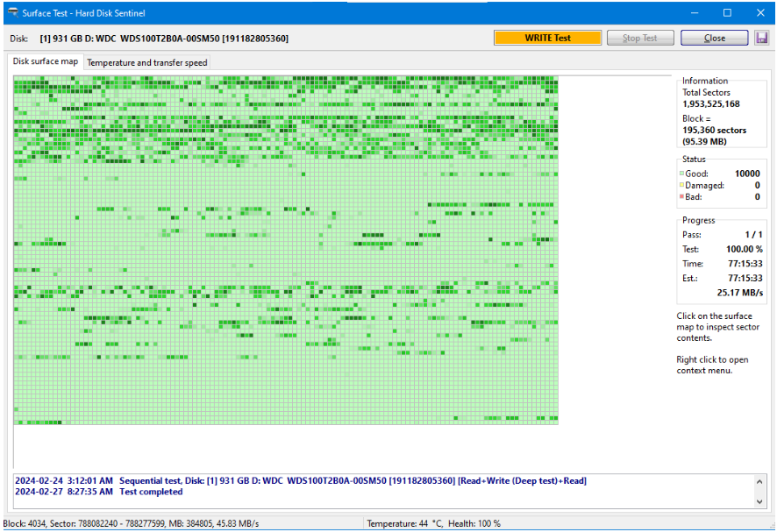Close the Surface Test window

[714, 38]
